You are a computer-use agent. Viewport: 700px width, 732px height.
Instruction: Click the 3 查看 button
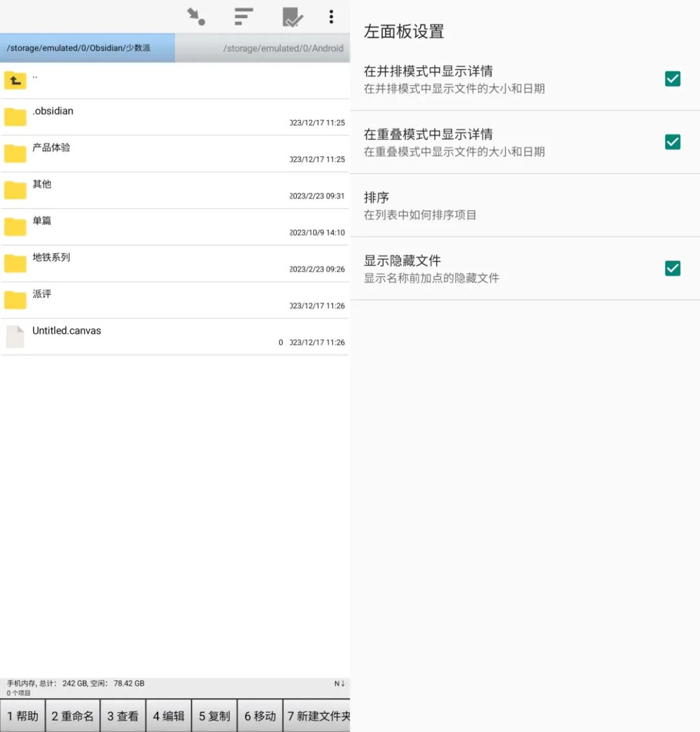tap(123, 716)
